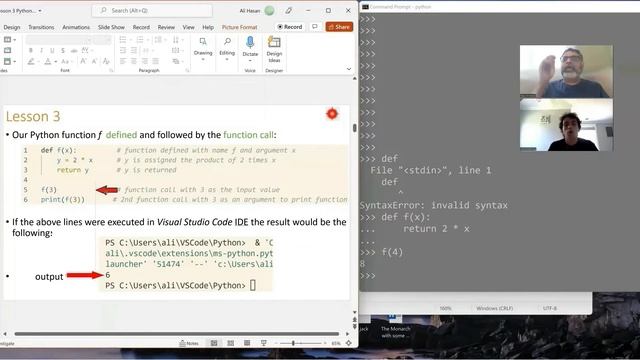
Task: Open the Review tab
Action: (166, 27)
